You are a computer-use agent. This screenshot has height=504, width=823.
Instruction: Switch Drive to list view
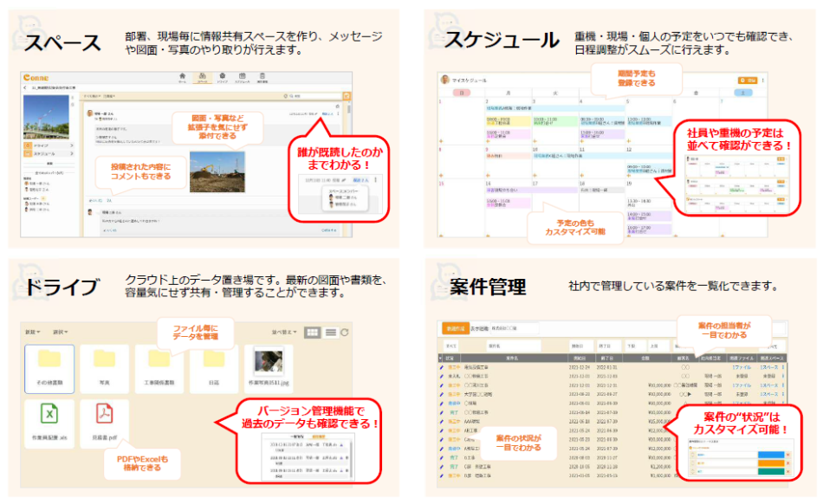click(x=330, y=333)
